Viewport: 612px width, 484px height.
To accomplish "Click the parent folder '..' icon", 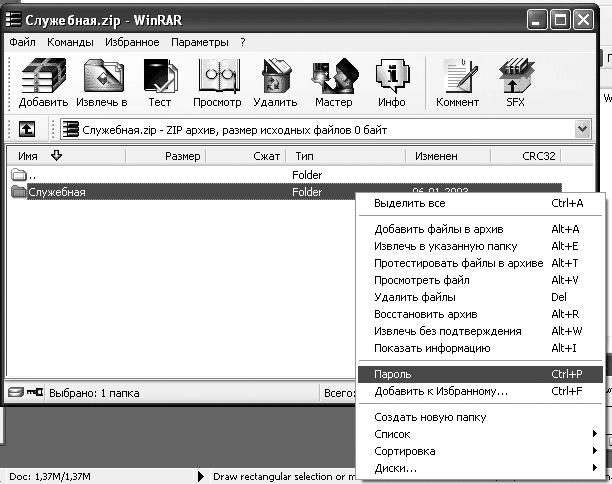I will [19, 174].
